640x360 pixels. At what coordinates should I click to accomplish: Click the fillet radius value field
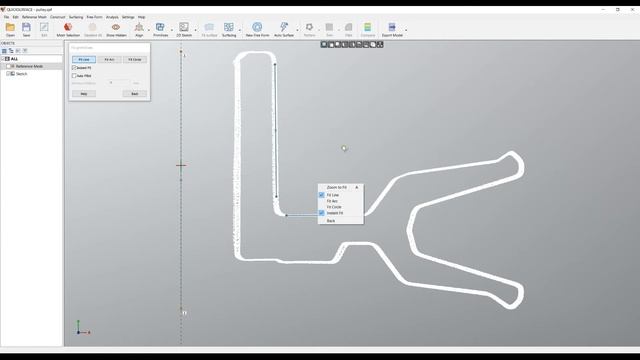[118, 83]
